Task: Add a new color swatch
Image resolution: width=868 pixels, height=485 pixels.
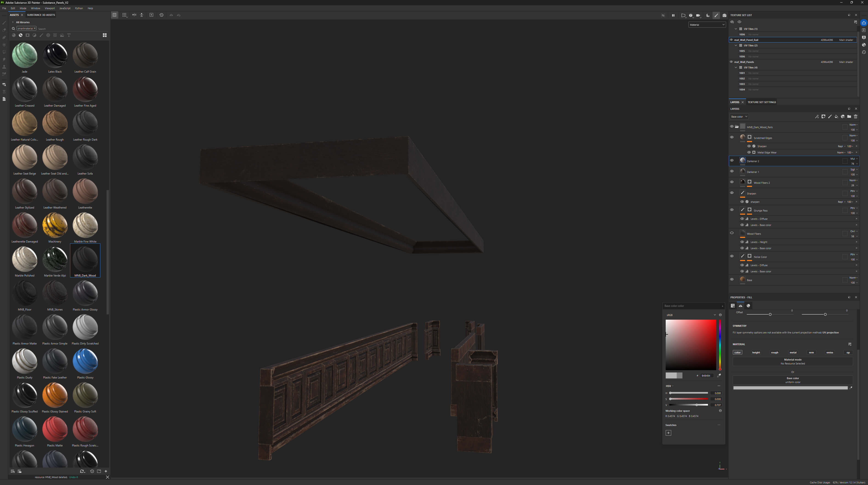Action: 668,433
